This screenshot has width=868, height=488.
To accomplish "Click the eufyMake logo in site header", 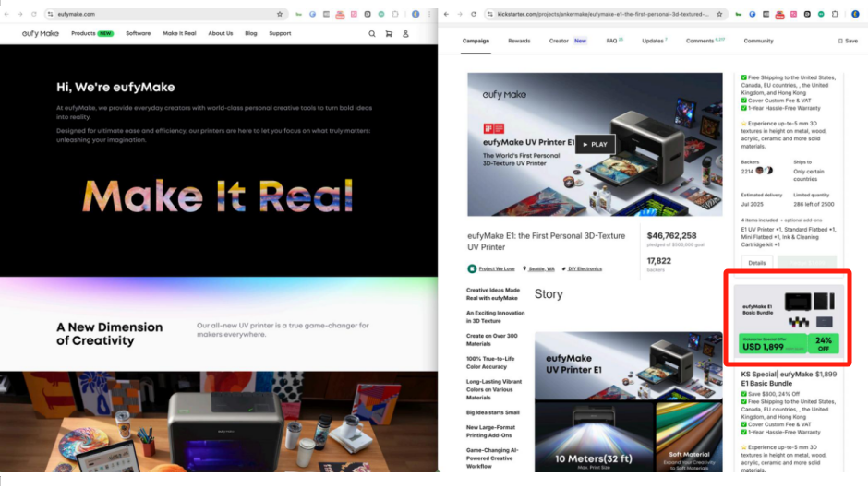I will click(40, 33).
